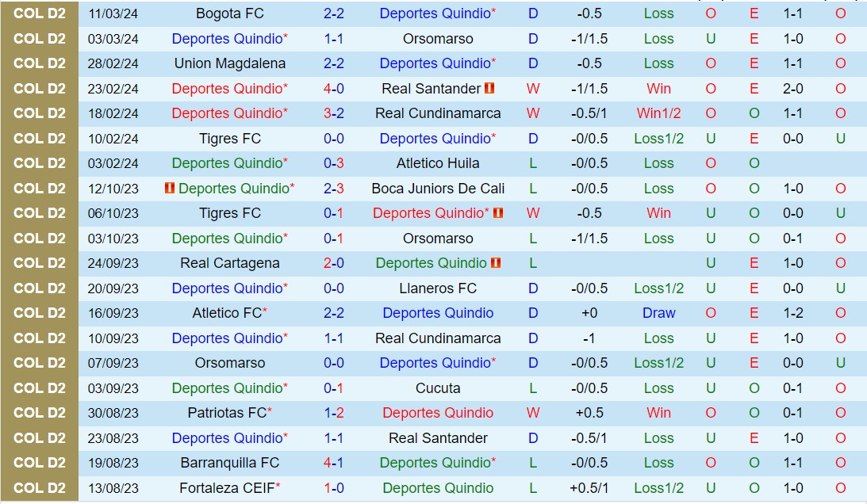Click the red card icon in the Boca Juniors De Cali row
867x504 pixels.
pyautogui.click(x=169, y=189)
